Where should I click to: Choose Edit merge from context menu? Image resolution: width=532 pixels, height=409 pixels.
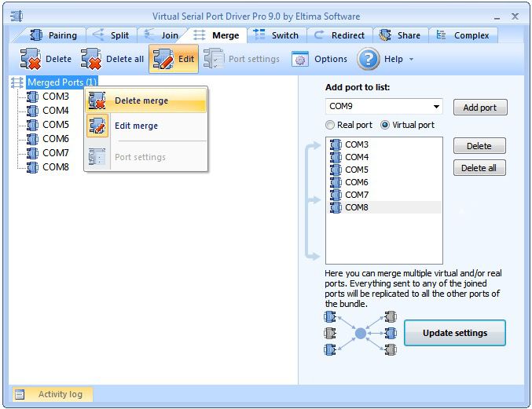point(145,126)
